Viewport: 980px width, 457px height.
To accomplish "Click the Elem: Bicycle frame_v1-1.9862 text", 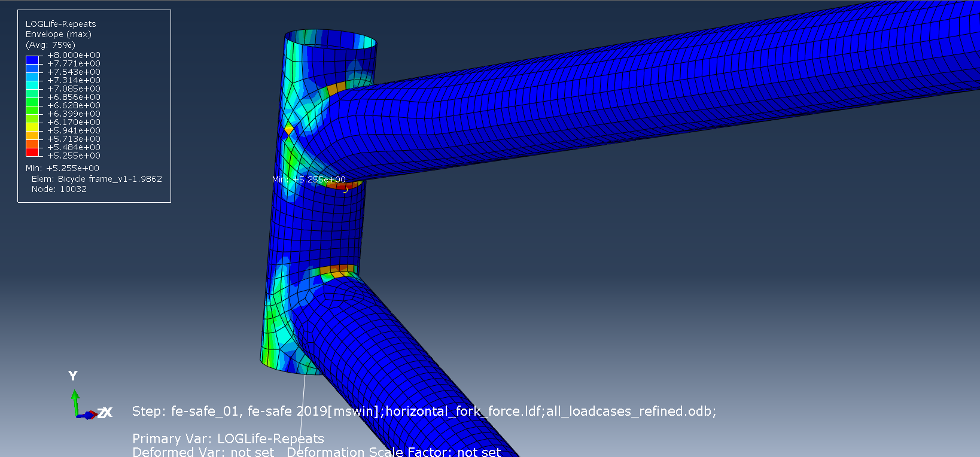I will tap(96, 179).
